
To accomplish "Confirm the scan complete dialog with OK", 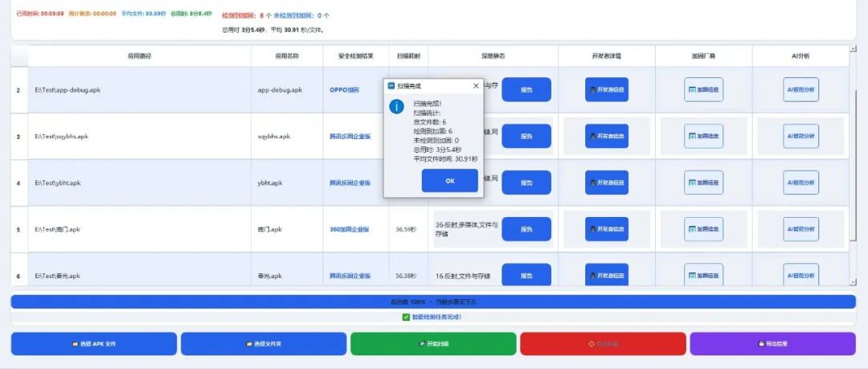I will tap(449, 181).
